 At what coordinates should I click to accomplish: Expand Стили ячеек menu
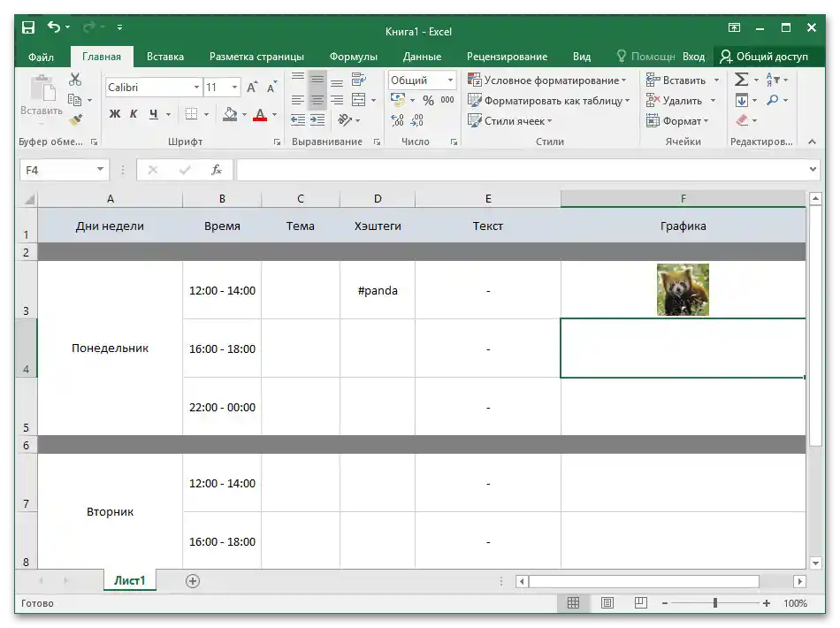click(509, 120)
